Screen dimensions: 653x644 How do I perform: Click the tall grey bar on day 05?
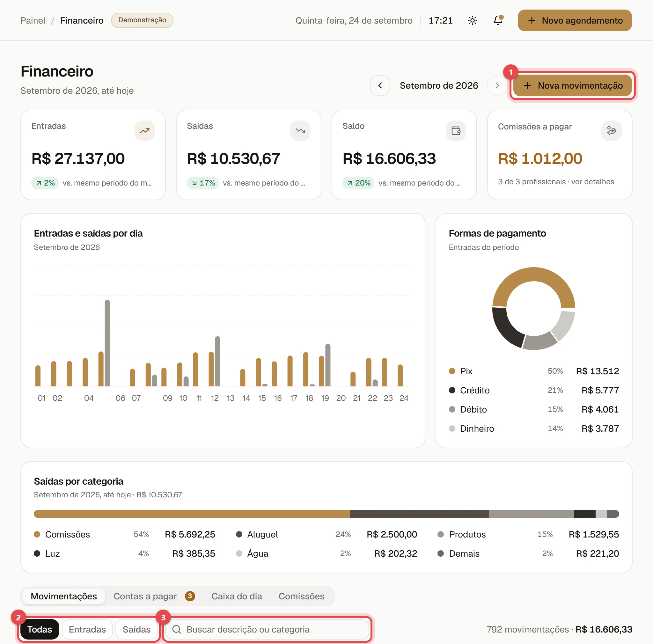(x=107, y=343)
